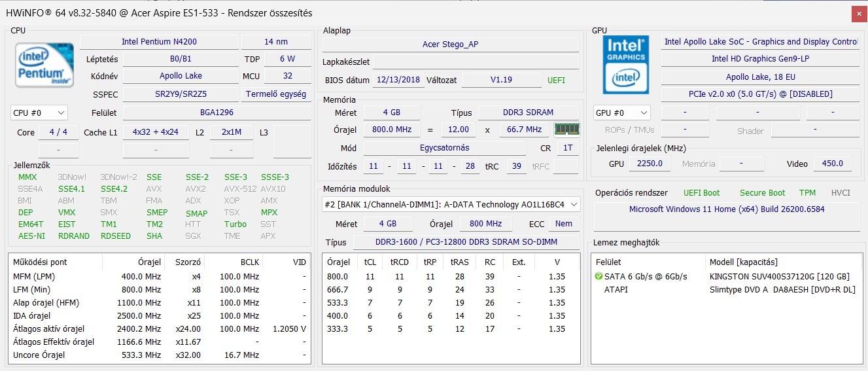Click the IDA órajel 2500.0 MHz row
Image resolution: width=868 pixels, height=371 pixels.
coord(160,315)
